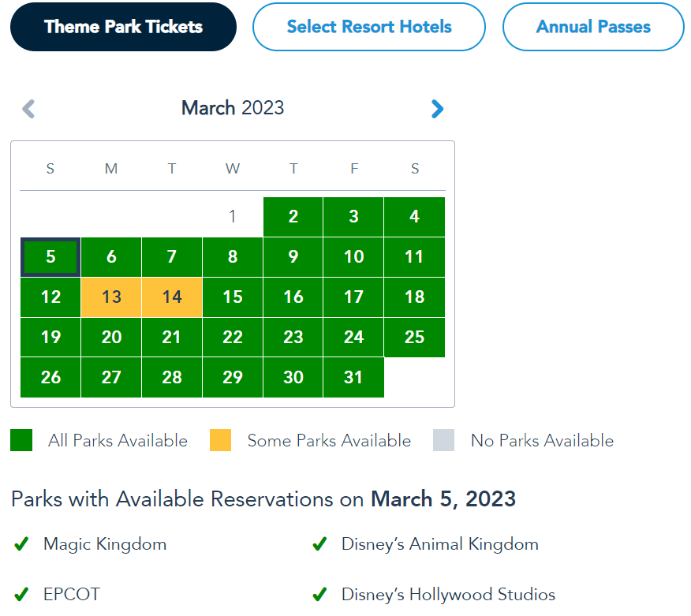Open the Theme Park Tickets tab
The width and height of the screenshot is (691, 616).
123,27
